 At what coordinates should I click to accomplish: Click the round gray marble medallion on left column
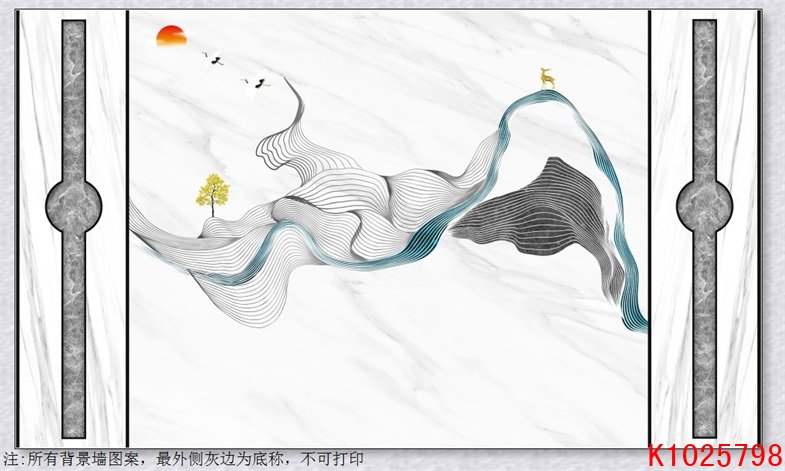74,206
